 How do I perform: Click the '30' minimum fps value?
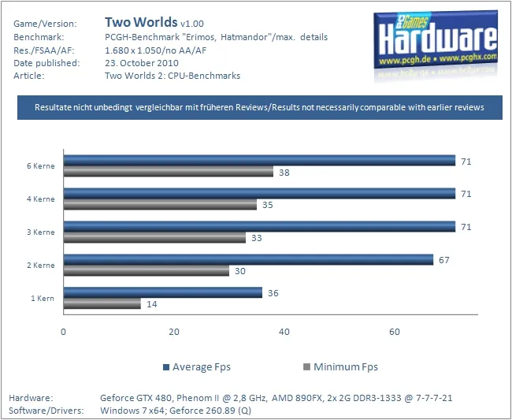[240, 271]
